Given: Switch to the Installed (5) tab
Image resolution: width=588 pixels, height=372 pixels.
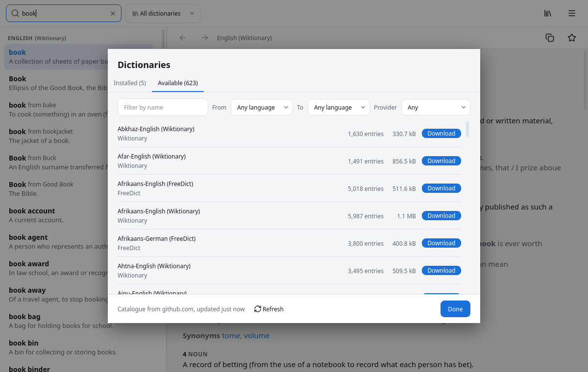Looking at the screenshot, I should click(x=130, y=83).
